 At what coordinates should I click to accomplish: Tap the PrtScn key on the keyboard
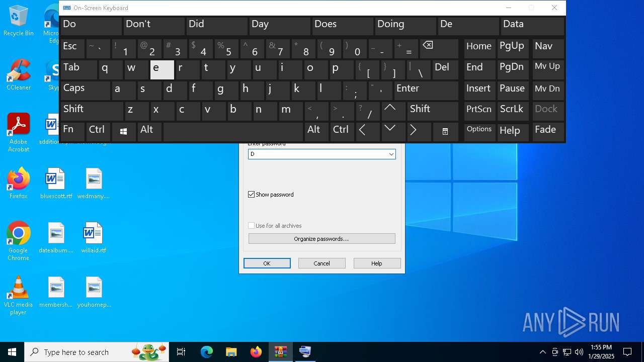pyautogui.click(x=479, y=111)
